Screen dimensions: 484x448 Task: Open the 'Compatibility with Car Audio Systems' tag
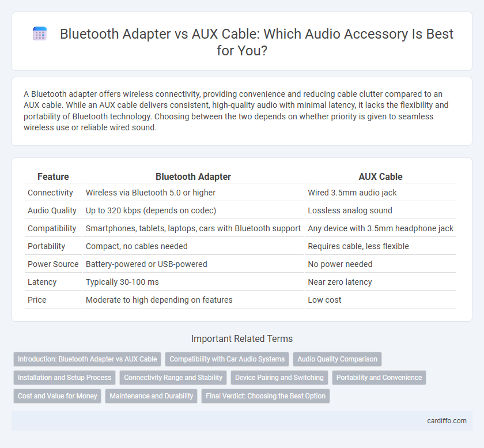[227, 359]
